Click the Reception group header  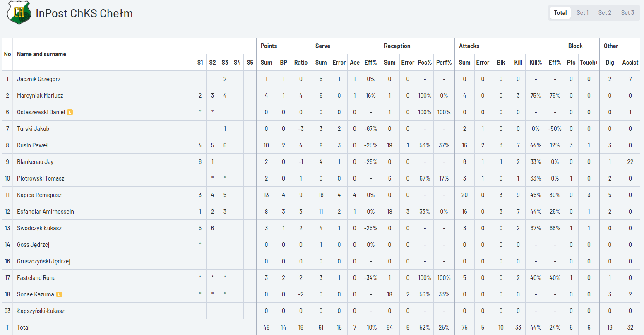click(x=397, y=46)
